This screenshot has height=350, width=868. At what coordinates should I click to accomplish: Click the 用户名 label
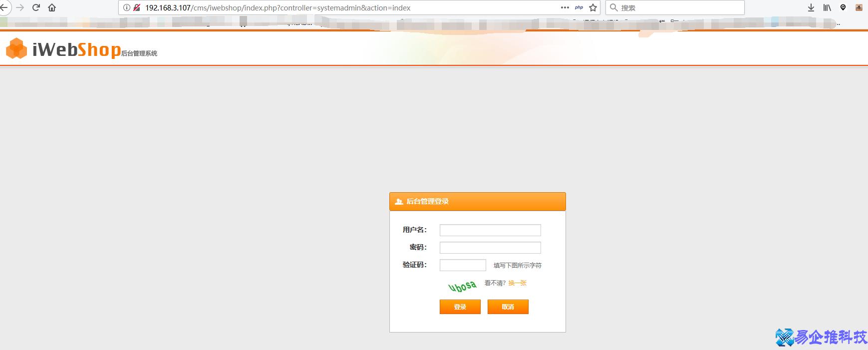coord(415,230)
